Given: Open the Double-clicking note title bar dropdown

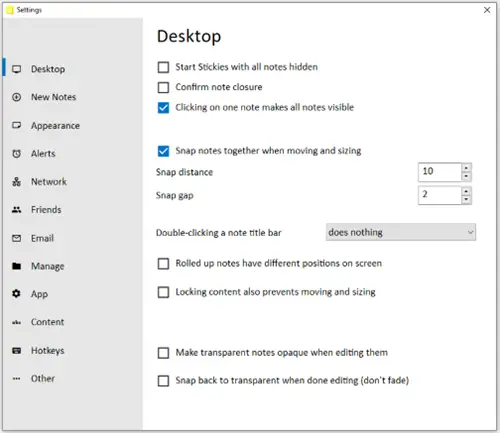Looking at the screenshot, I should [x=401, y=232].
